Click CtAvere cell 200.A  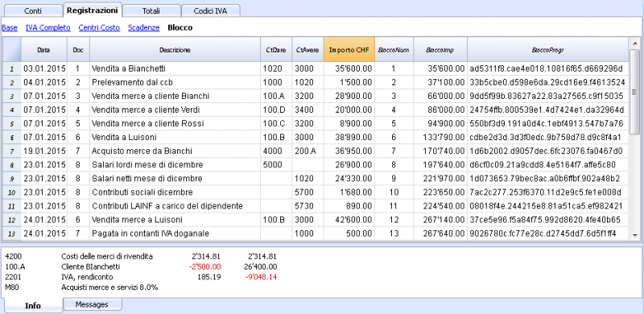[308, 151]
